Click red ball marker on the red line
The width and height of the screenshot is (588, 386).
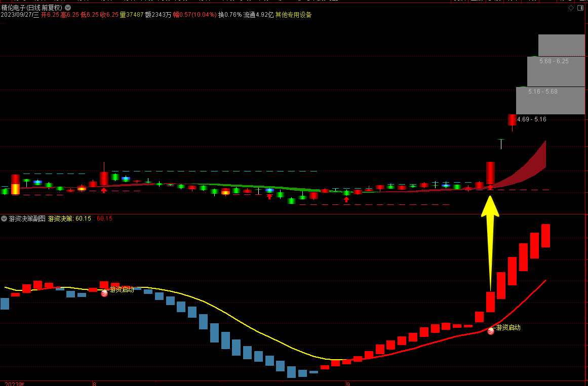tap(490, 331)
